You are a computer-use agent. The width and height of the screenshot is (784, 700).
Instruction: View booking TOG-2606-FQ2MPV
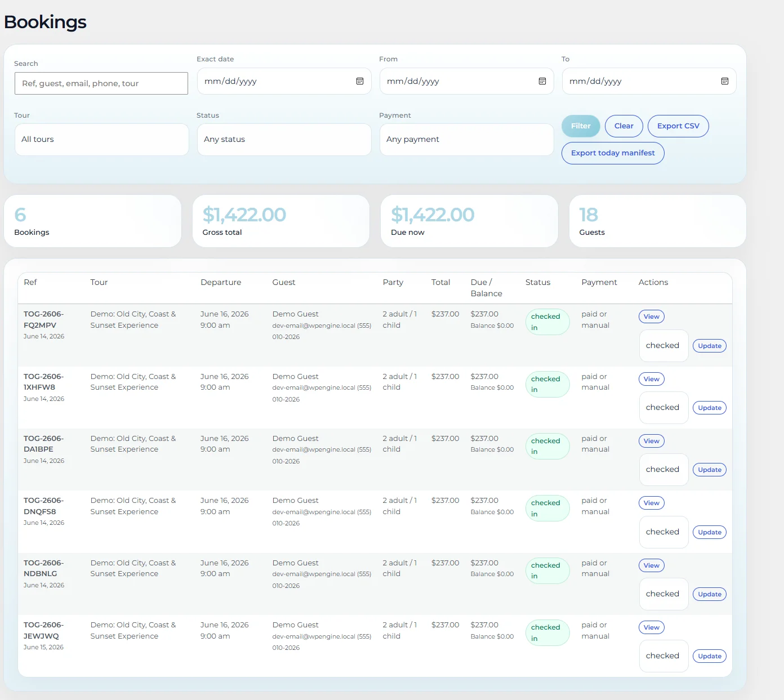tap(652, 316)
